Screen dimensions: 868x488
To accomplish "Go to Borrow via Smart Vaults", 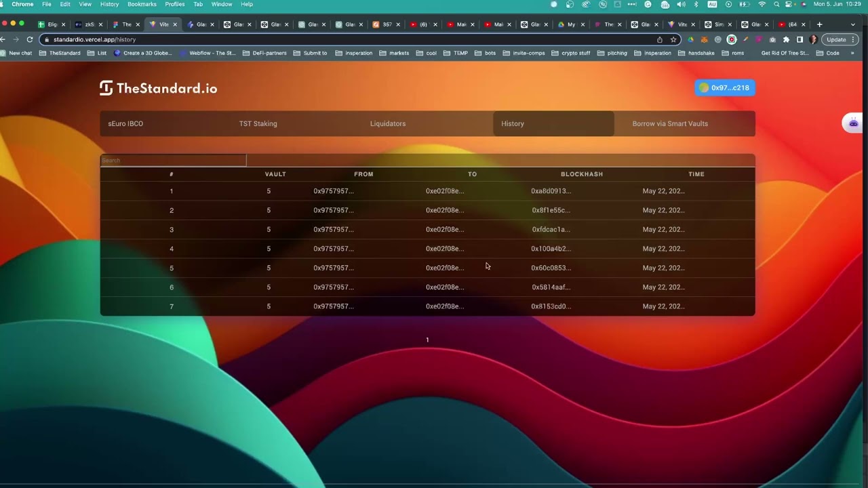I will [x=670, y=123].
